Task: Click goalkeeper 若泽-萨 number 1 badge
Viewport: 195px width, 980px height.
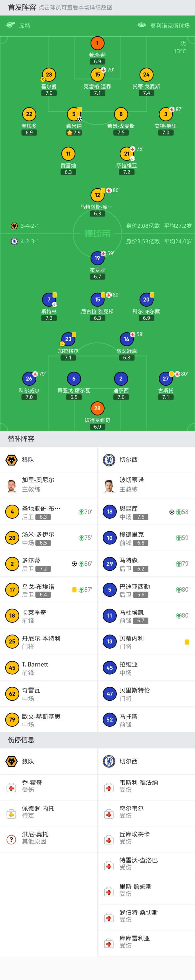Action: (x=97, y=43)
